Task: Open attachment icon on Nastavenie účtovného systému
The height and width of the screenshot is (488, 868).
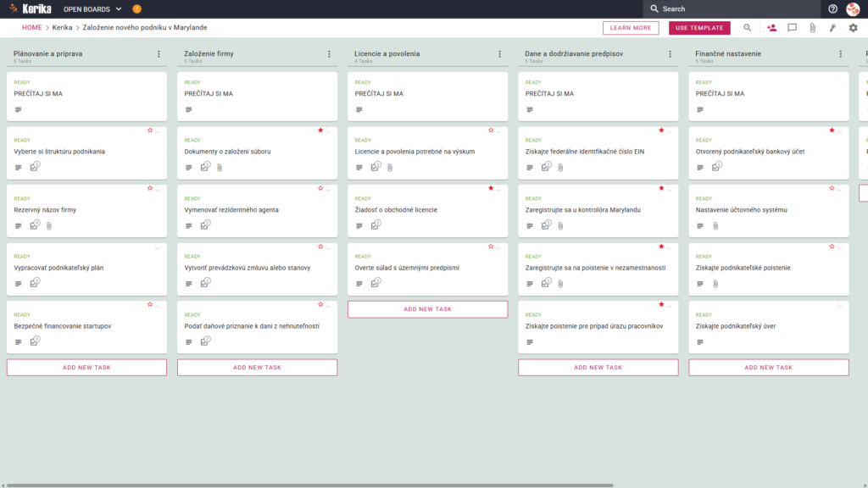Action: click(x=715, y=225)
